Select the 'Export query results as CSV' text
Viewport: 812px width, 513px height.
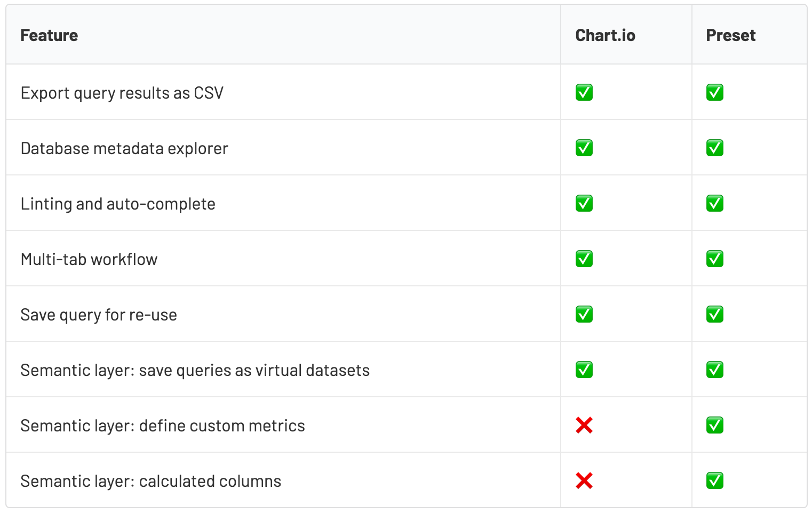122,93
